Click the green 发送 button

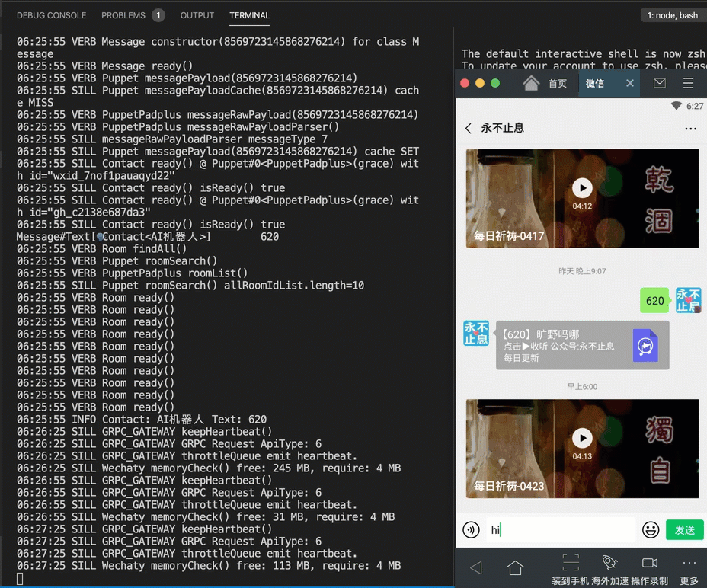click(684, 530)
